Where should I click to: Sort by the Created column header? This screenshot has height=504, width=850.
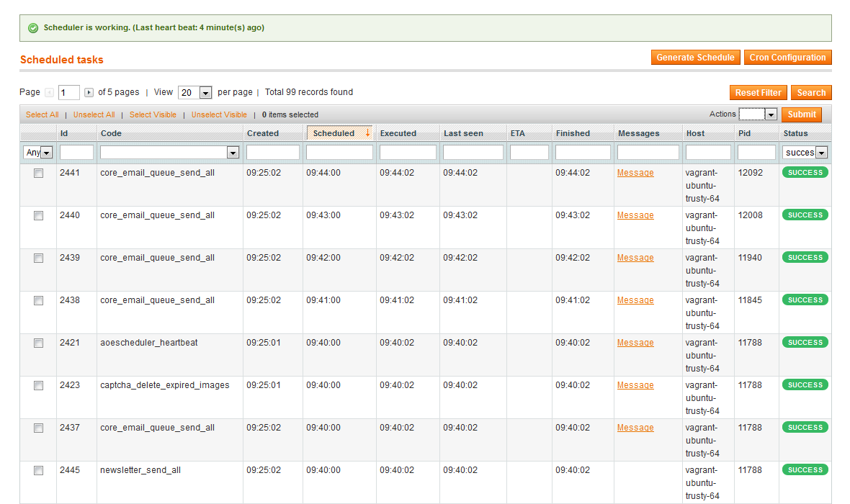click(x=263, y=133)
